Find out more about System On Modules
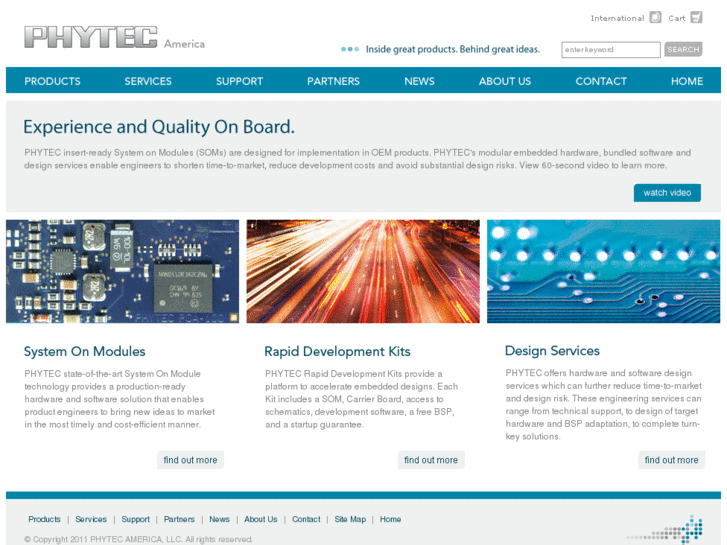Image resolution: width=727 pixels, height=545 pixels. point(190,460)
